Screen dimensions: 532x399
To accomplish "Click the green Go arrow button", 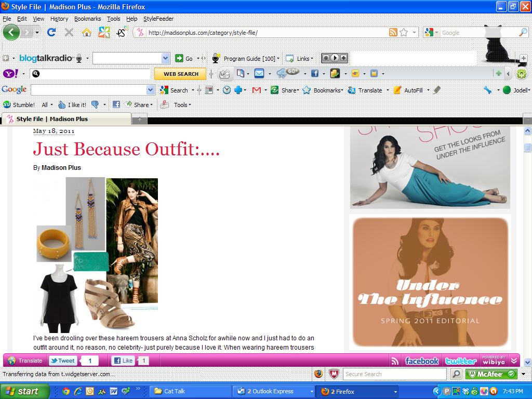I will 184,58.
